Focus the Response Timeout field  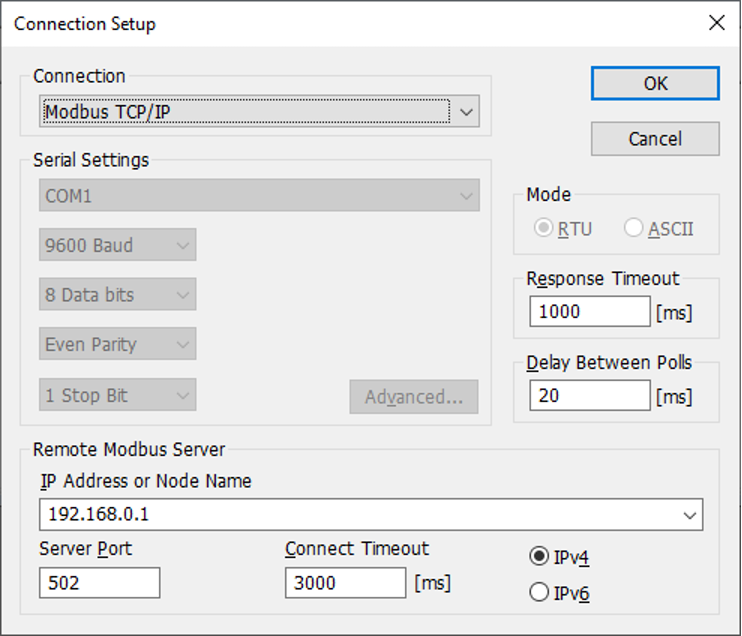coord(590,311)
